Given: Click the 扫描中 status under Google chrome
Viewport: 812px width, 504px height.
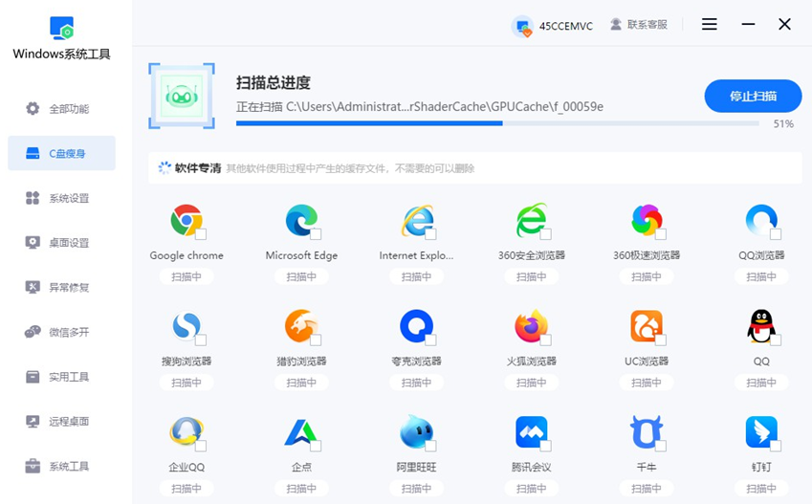Looking at the screenshot, I should pos(186,276).
